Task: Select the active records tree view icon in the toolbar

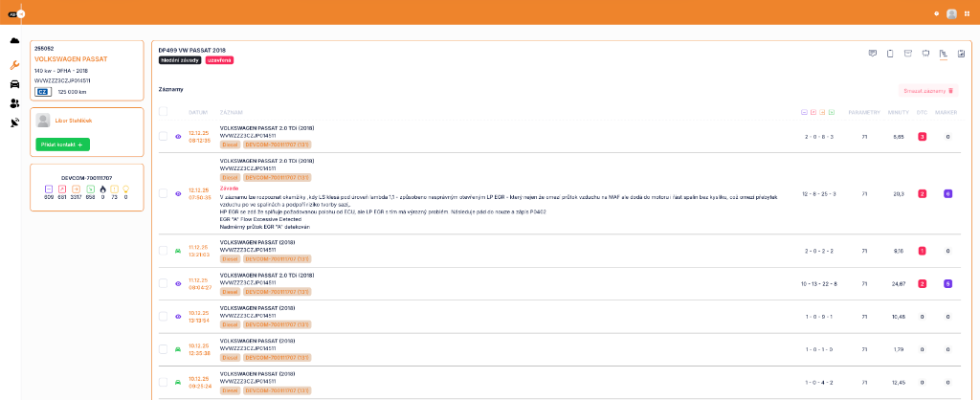Action: 944,55
